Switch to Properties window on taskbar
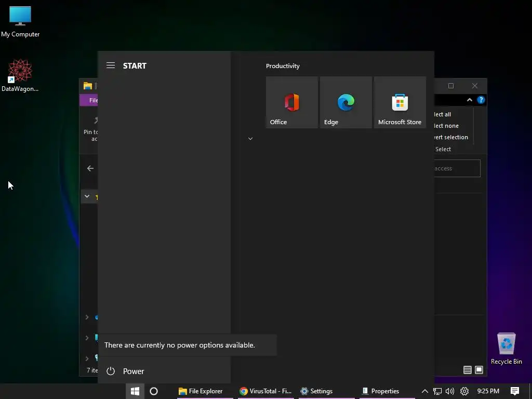Screen dimensions: 532x399 point(387,391)
